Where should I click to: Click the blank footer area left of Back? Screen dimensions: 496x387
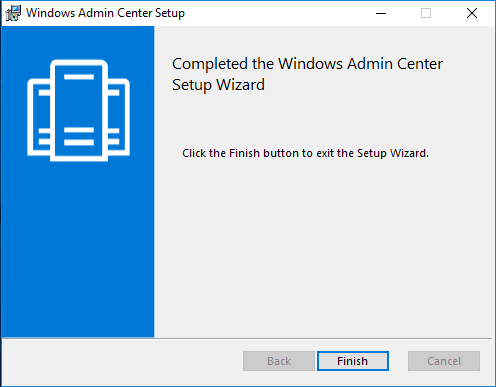[x=122, y=362]
